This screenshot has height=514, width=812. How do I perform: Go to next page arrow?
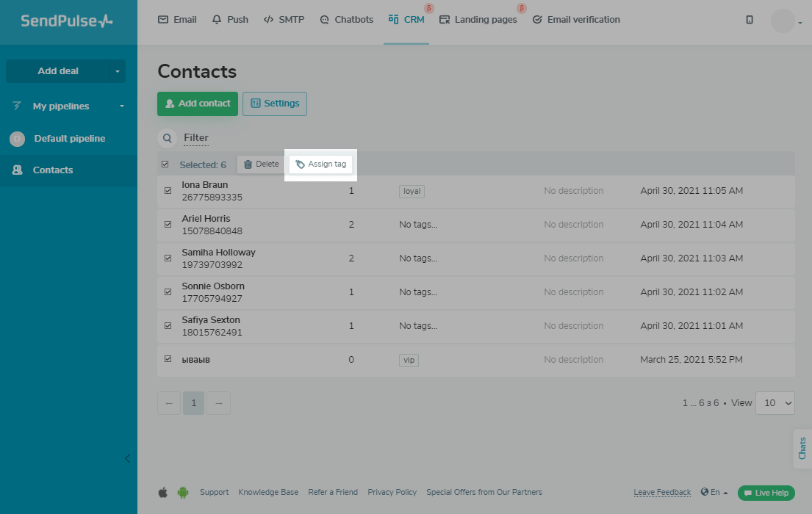coord(218,403)
